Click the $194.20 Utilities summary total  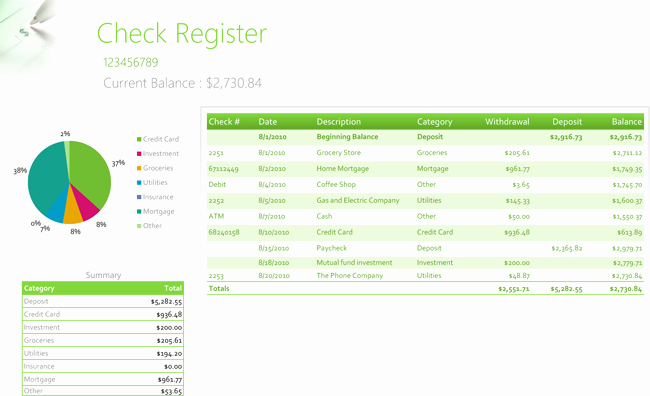coord(169,354)
